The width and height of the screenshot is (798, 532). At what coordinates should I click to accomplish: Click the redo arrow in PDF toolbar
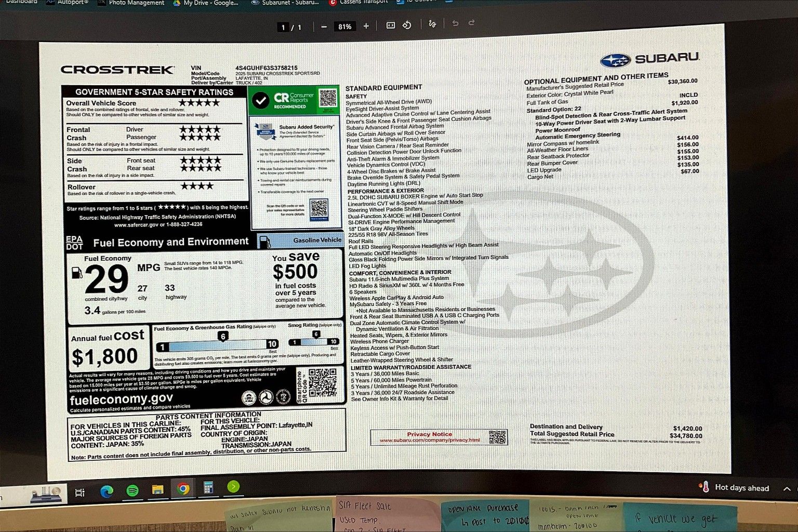[472, 23]
